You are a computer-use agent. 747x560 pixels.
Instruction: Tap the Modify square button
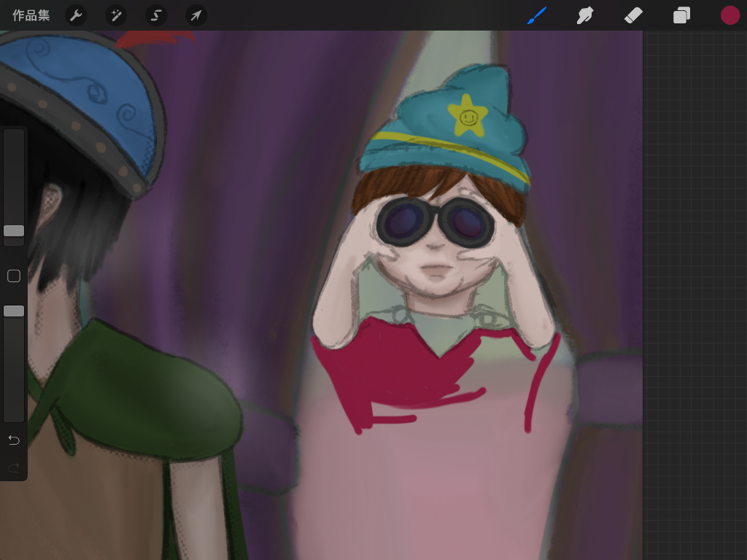click(14, 276)
